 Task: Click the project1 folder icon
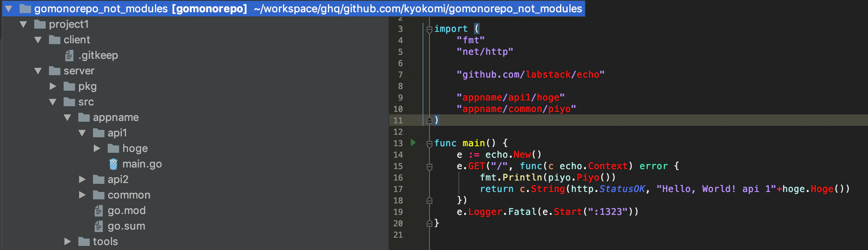(x=40, y=24)
